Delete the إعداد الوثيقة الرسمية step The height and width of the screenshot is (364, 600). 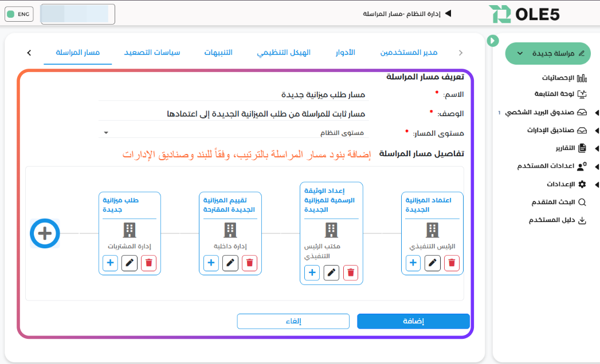pyautogui.click(x=351, y=272)
